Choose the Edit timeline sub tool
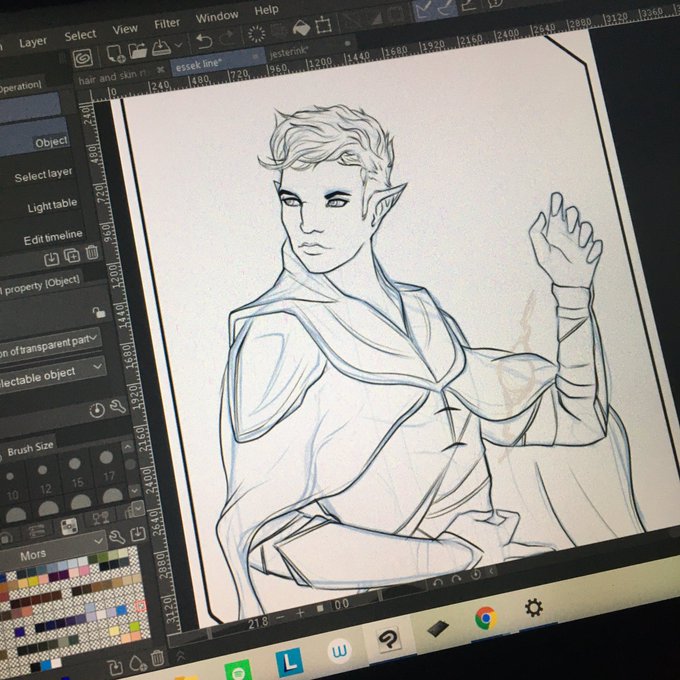 coord(53,238)
